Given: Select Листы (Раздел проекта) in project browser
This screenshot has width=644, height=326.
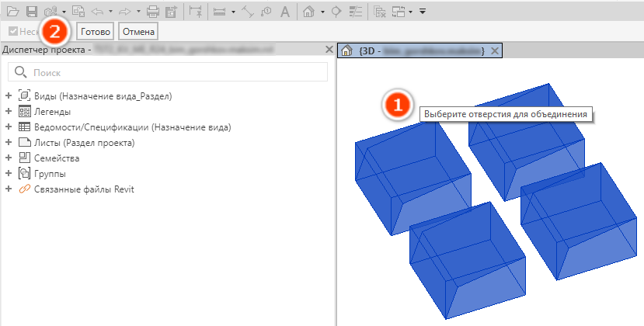Looking at the screenshot, I should coord(84,143).
